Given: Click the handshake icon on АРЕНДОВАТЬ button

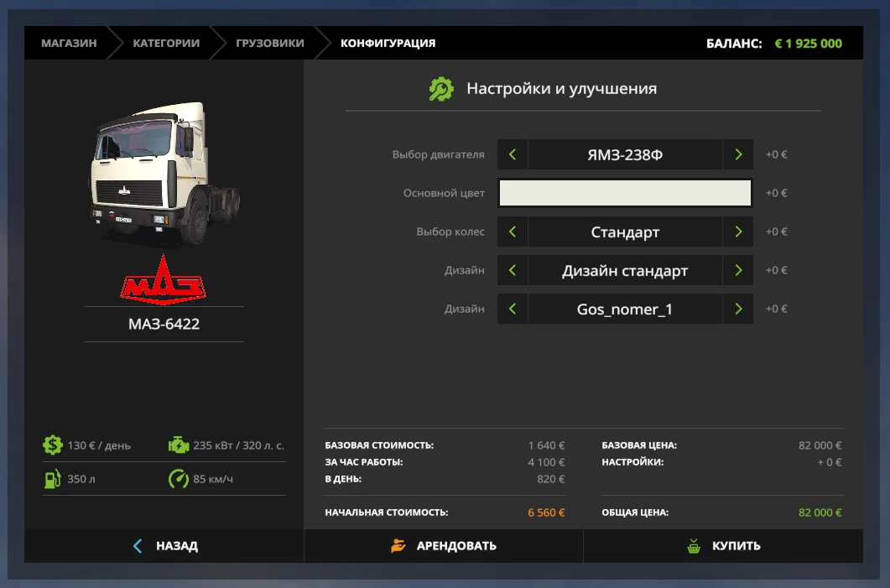Looking at the screenshot, I should point(398,545).
